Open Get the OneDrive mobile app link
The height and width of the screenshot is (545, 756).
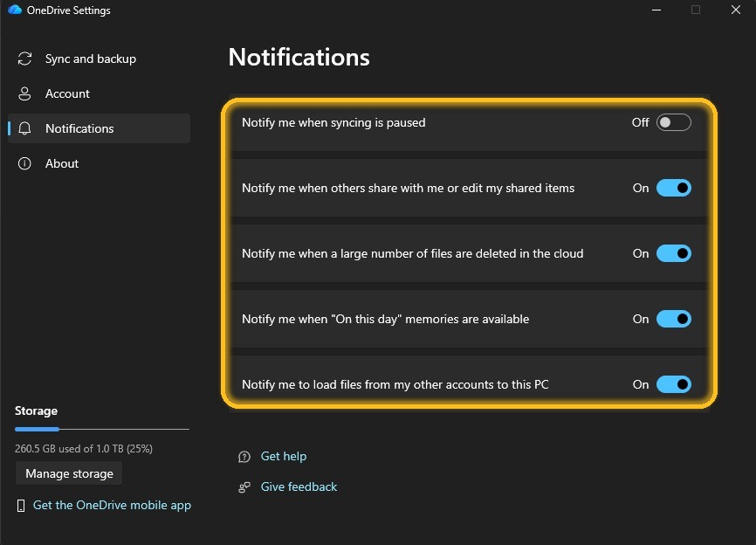112,505
